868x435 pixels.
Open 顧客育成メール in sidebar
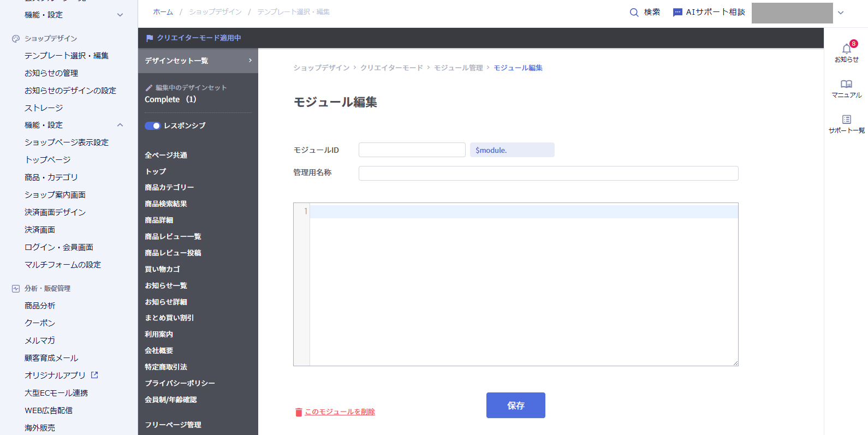coord(51,358)
